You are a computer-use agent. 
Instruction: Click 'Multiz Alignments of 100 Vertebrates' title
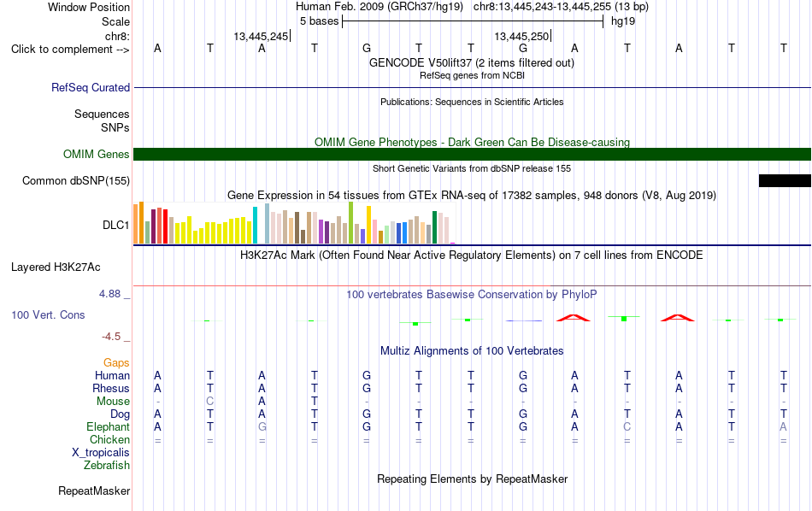[472, 350]
